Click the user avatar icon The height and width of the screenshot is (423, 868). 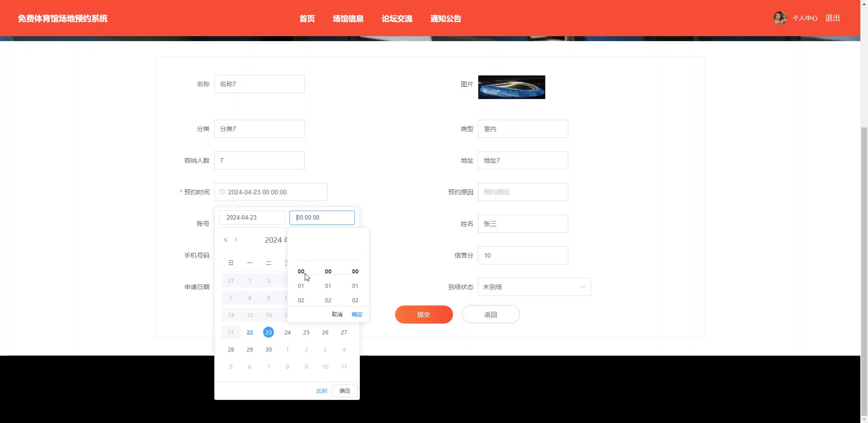tap(780, 18)
